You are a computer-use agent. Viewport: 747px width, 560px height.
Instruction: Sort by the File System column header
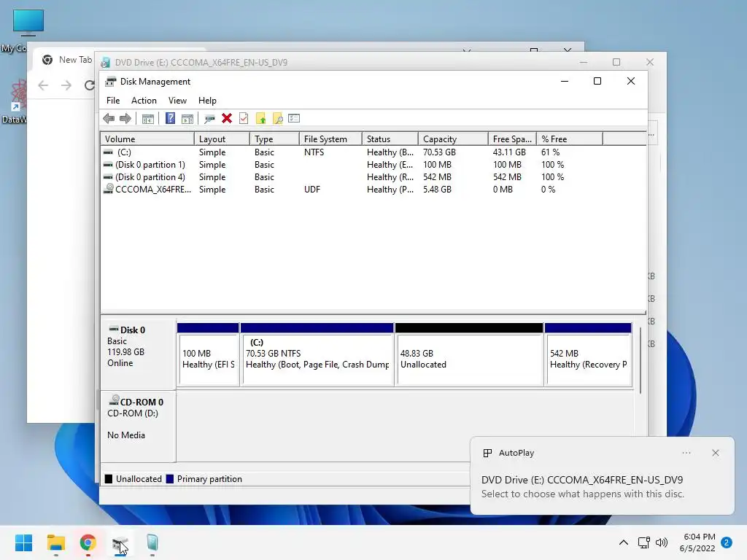click(x=330, y=139)
